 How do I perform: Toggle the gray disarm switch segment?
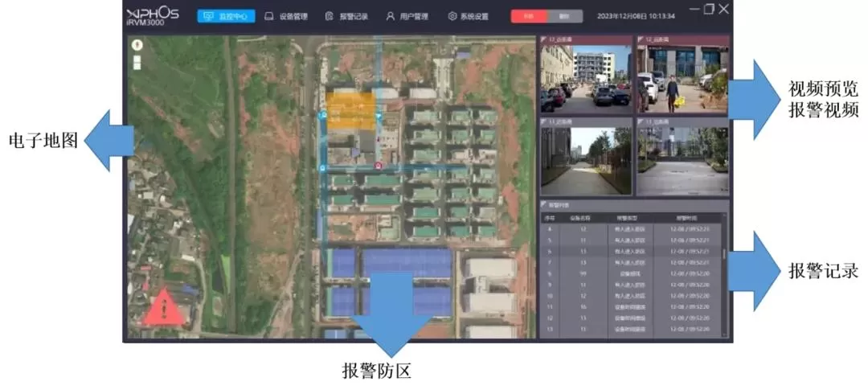pyautogui.click(x=564, y=15)
